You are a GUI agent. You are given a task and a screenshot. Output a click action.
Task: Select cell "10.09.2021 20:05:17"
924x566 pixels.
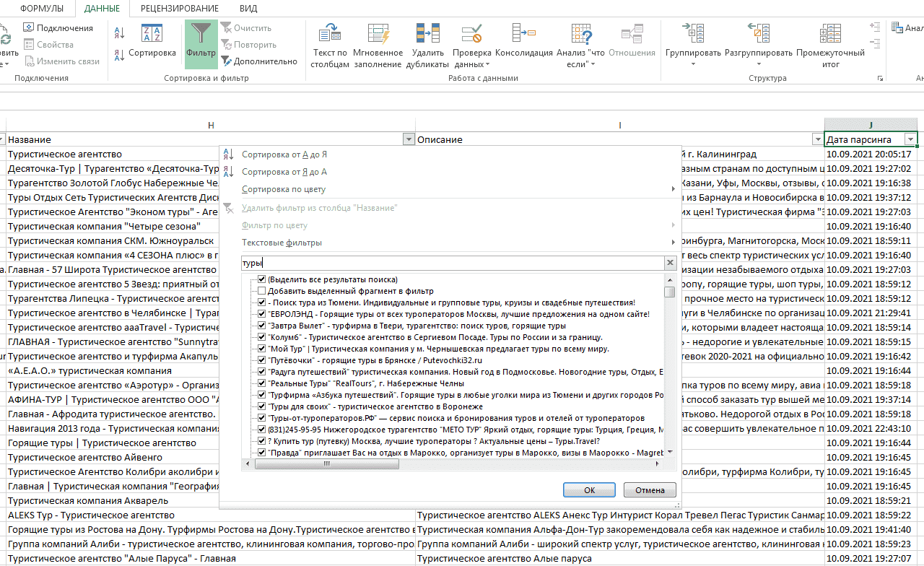coord(871,154)
